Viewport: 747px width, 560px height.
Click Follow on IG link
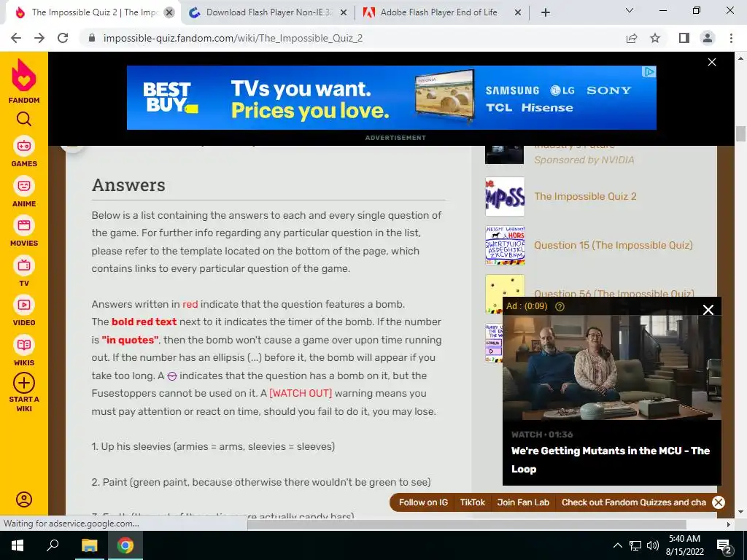(x=423, y=502)
